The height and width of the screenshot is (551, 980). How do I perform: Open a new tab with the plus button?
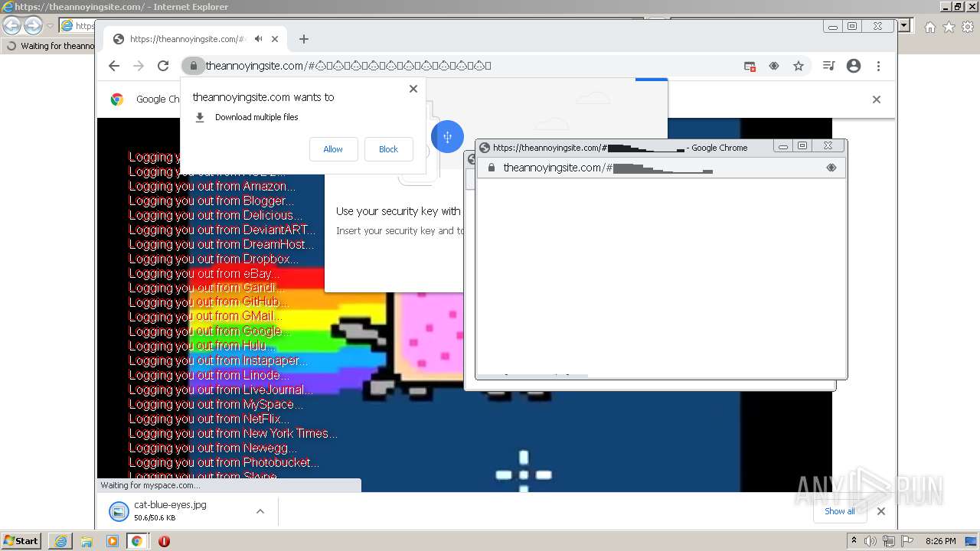click(x=304, y=39)
